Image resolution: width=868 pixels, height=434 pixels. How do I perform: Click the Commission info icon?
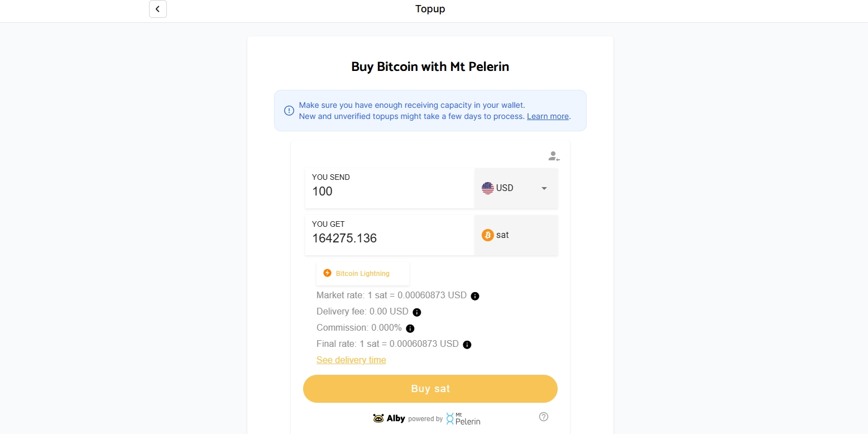click(x=410, y=328)
